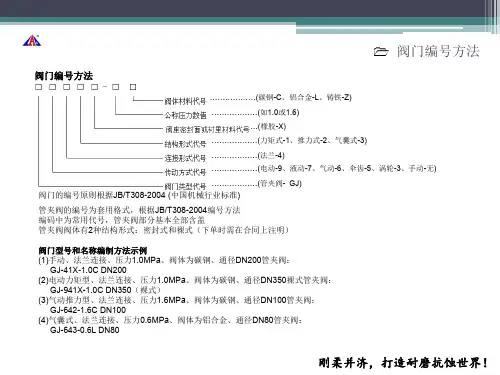Click the model code GJ-643-0.6L DN80
Viewport: 500px width, 375px height.
[85, 330]
